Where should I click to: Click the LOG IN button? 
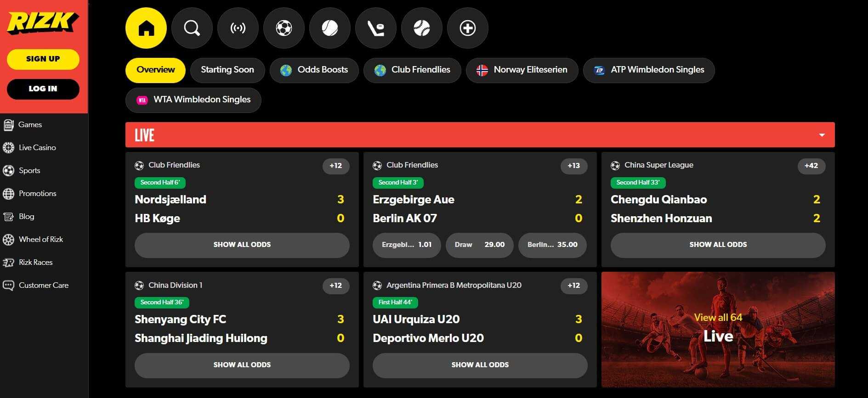coord(43,89)
